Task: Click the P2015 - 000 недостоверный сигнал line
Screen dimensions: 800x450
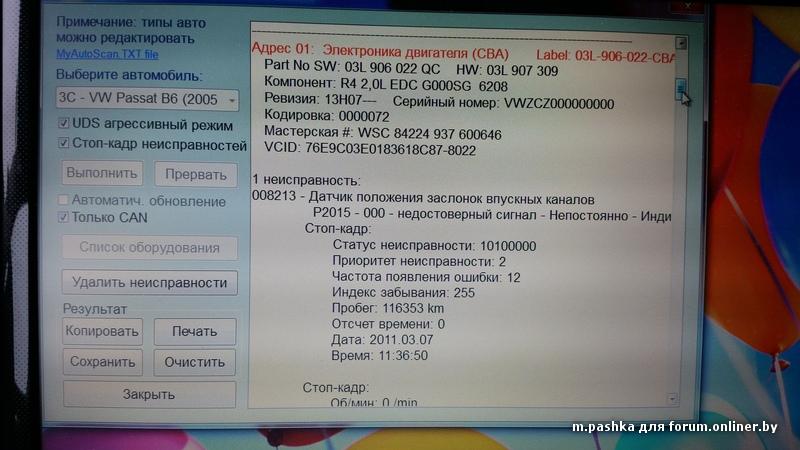Action: (492, 216)
